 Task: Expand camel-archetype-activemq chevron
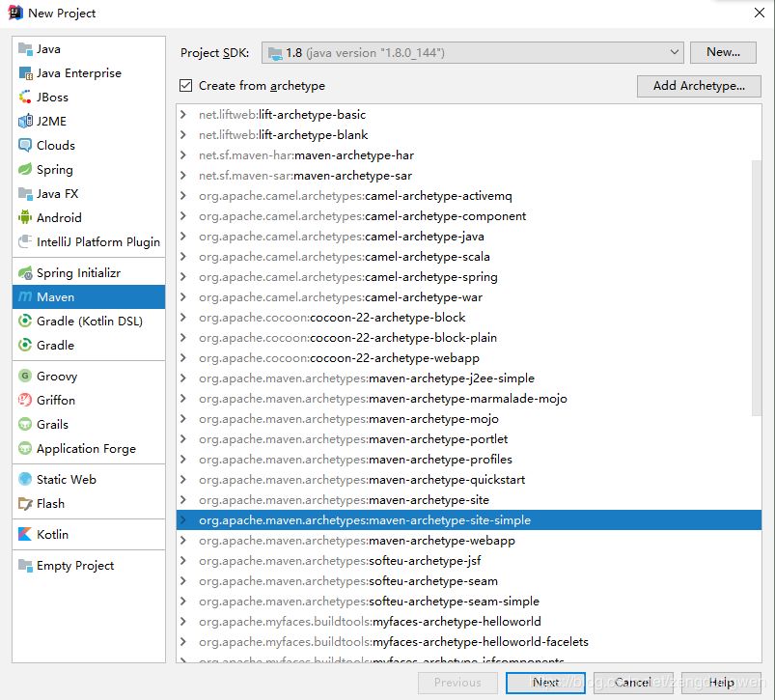click(183, 195)
